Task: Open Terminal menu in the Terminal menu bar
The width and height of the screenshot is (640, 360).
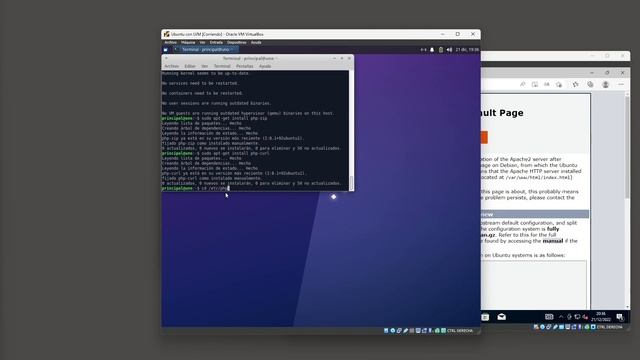Action: (222, 66)
